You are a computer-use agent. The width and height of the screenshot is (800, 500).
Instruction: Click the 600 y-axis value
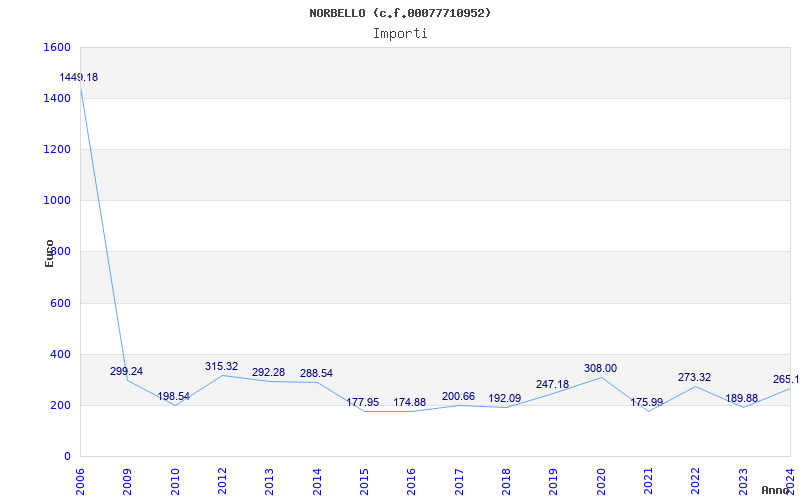60,303
